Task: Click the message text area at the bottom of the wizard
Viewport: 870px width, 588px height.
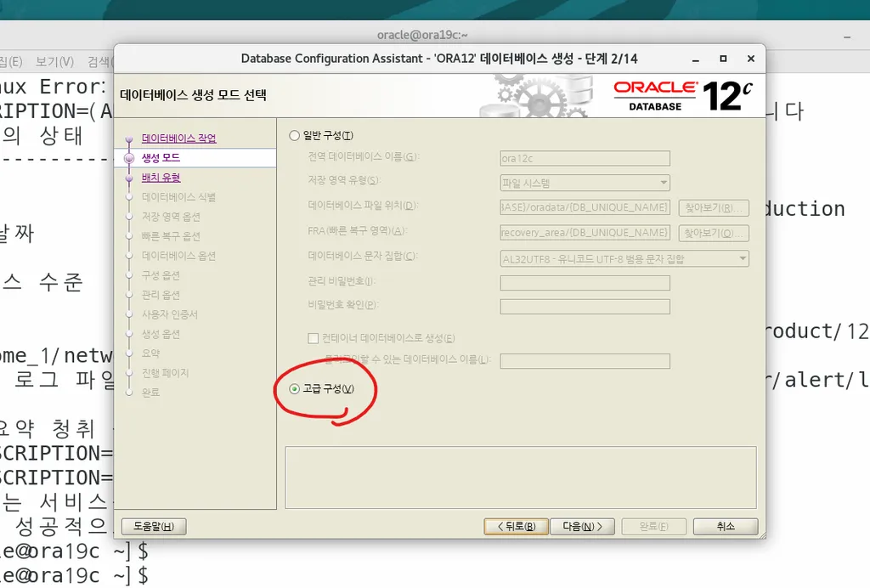Action: (x=521, y=478)
